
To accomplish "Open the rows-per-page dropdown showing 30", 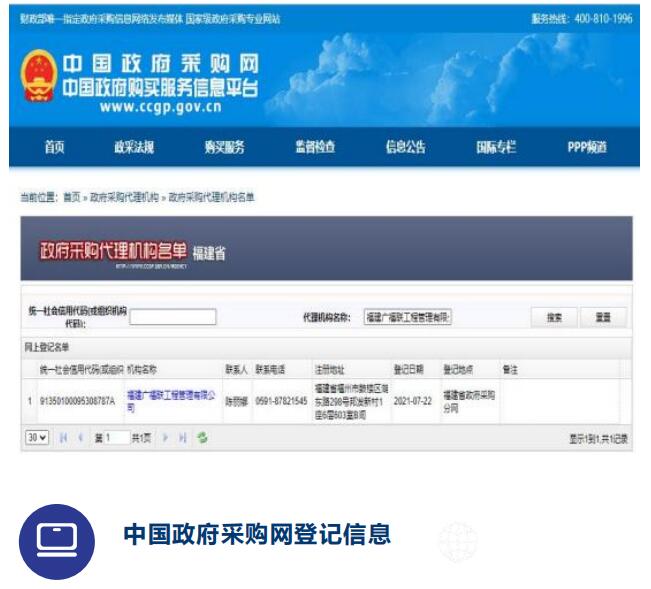I will click(x=37, y=438).
